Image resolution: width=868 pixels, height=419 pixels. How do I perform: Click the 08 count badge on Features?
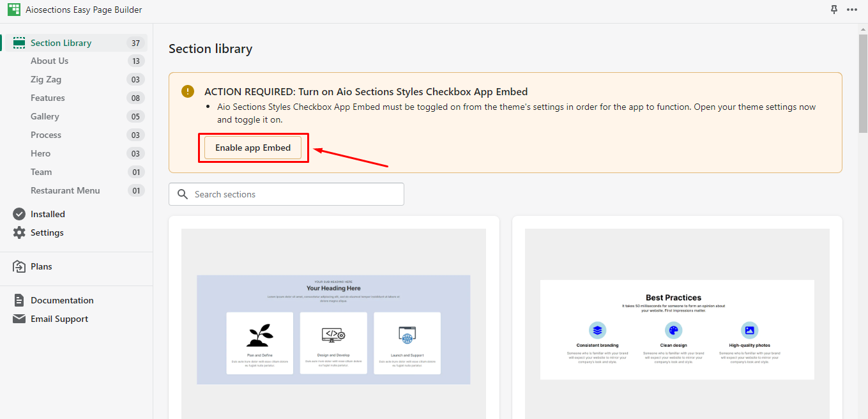135,98
